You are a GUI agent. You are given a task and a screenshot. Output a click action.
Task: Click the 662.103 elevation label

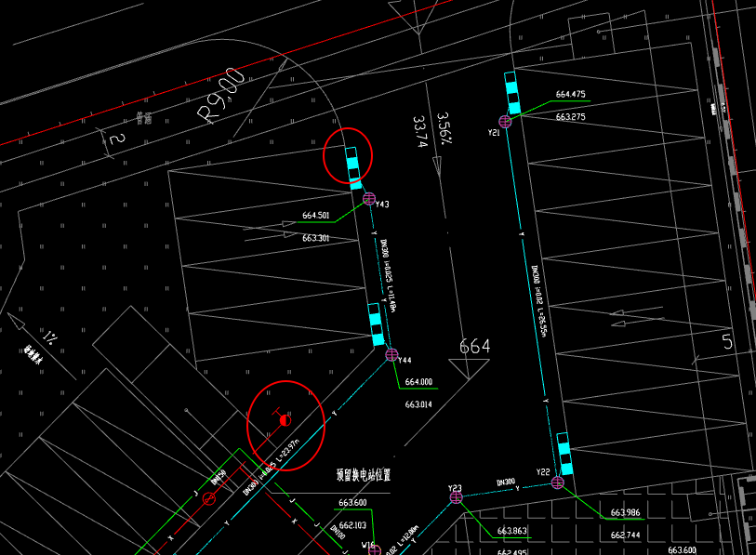tap(352, 525)
